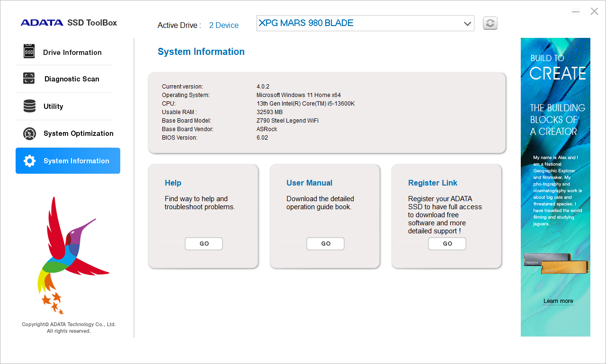The height and width of the screenshot is (364, 606).
Task: Click the 2 Device link
Action: tap(224, 26)
